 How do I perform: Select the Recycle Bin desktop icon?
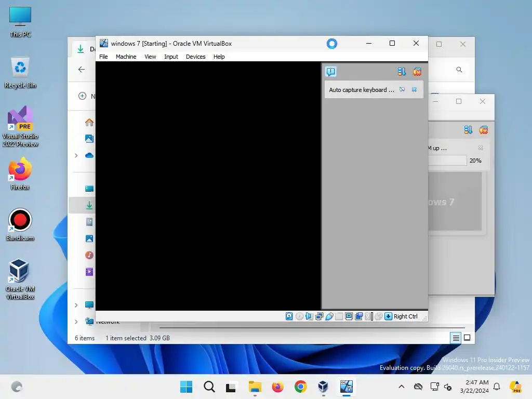pyautogui.click(x=20, y=72)
